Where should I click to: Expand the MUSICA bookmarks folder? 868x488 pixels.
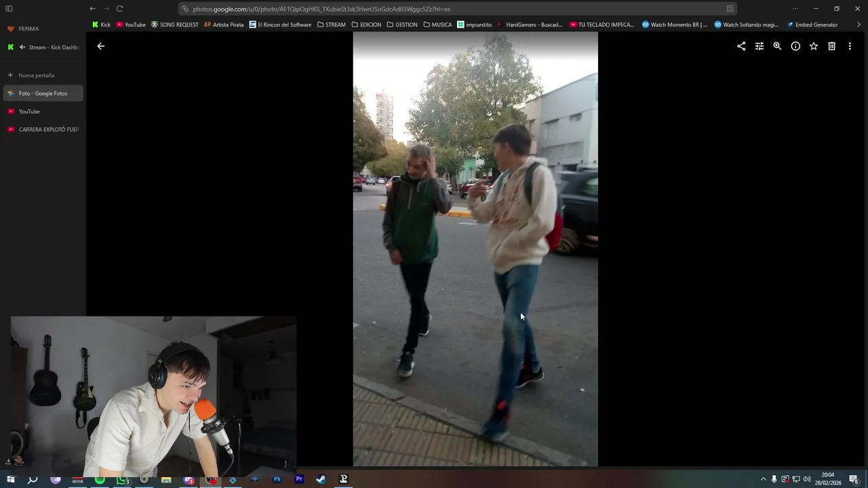point(437,24)
